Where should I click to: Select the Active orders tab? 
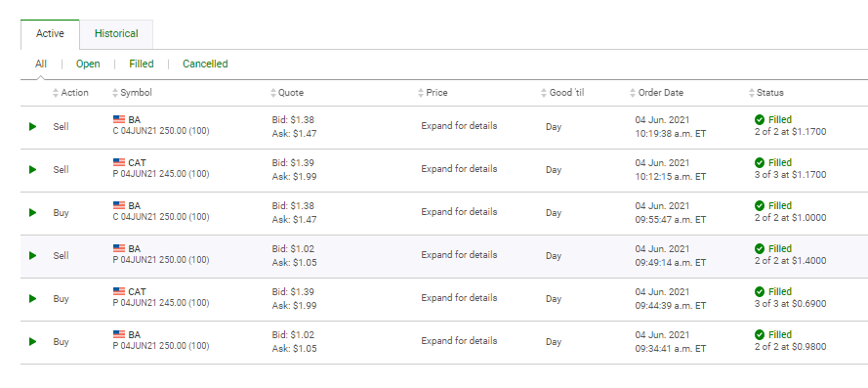[x=50, y=34]
